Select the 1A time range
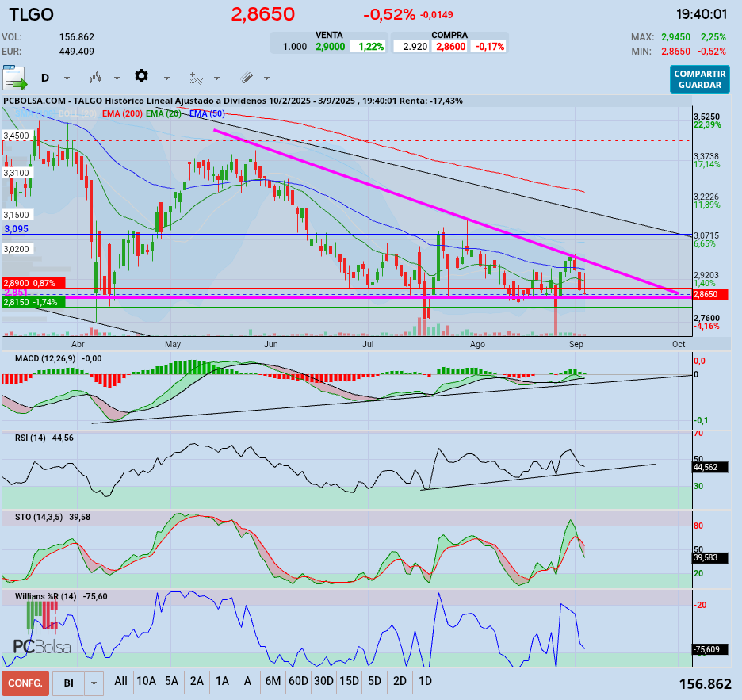This screenshot has height=700, width=742. [x=222, y=681]
